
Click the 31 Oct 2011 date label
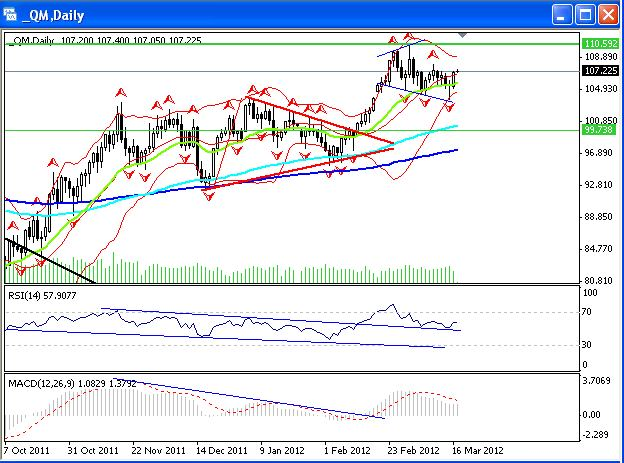pos(93,451)
